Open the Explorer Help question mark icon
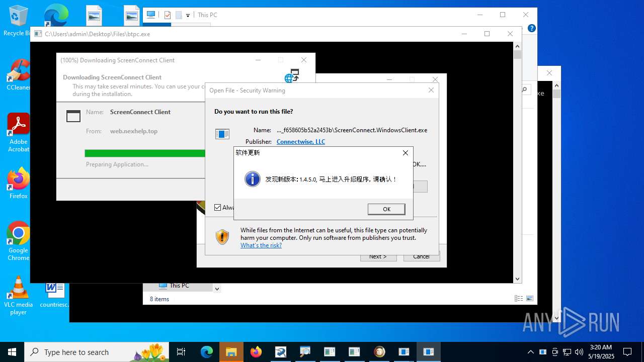This screenshot has height=362, width=644. (x=531, y=28)
